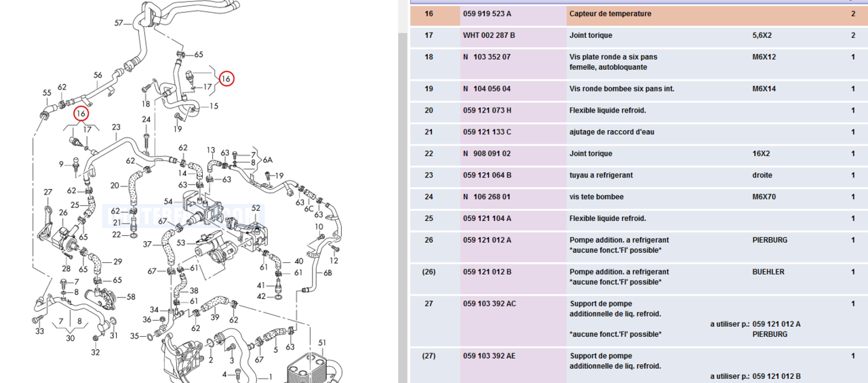
Task: Click part number 059 919 523 A
Action: point(487,14)
